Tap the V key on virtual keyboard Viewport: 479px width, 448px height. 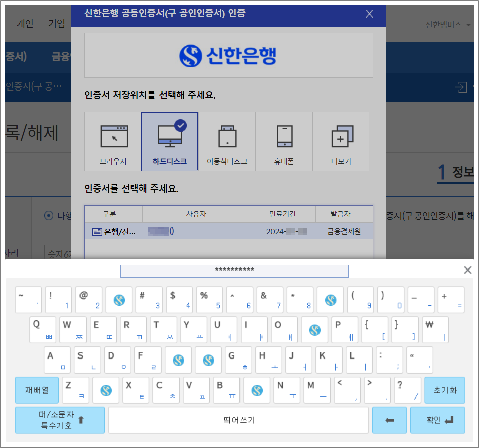[196, 390]
